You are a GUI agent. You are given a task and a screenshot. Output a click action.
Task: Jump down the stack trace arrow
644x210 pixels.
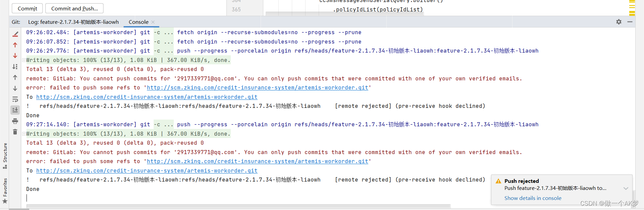pyautogui.click(x=15, y=88)
